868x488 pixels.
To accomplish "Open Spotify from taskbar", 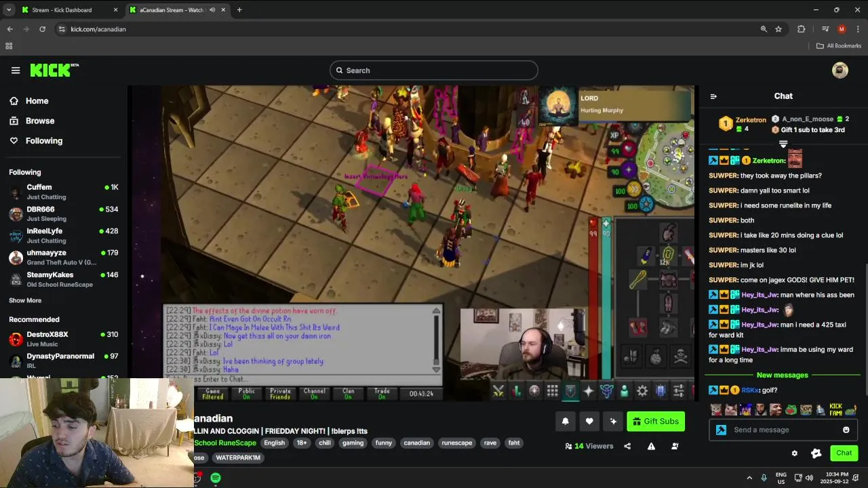I will [x=216, y=478].
